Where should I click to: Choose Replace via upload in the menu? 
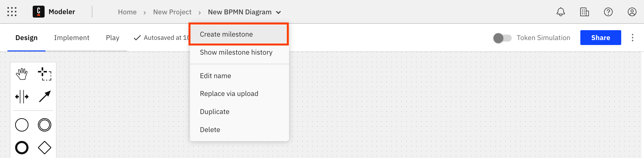tap(229, 94)
